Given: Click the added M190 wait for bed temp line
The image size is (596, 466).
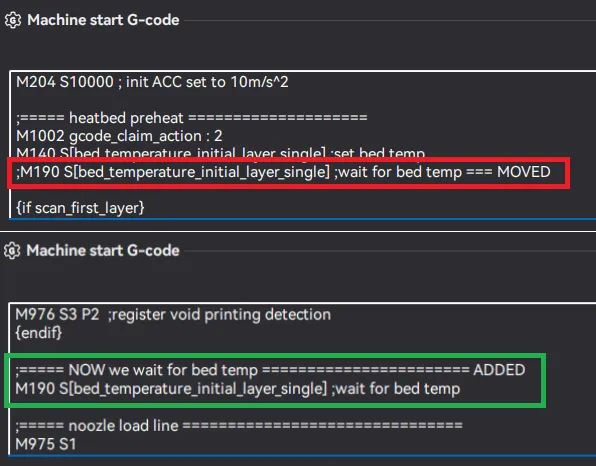Looking at the screenshot, I should click(238, 388).
